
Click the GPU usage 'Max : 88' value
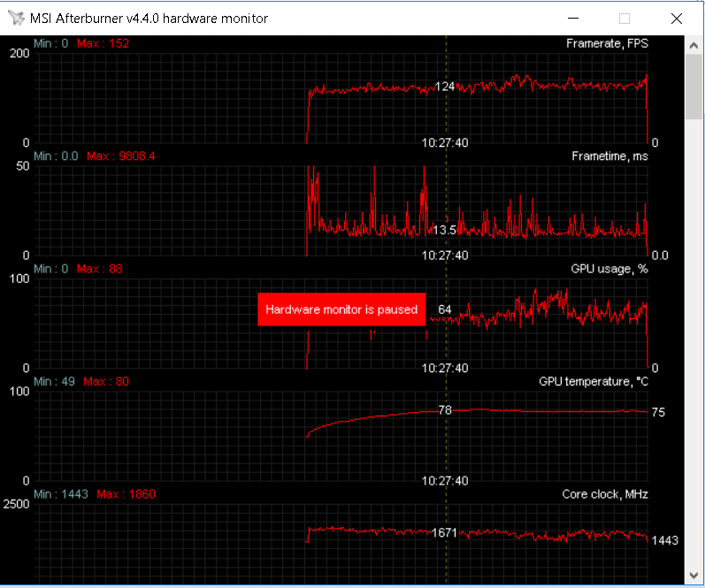(x=99, y=269)
